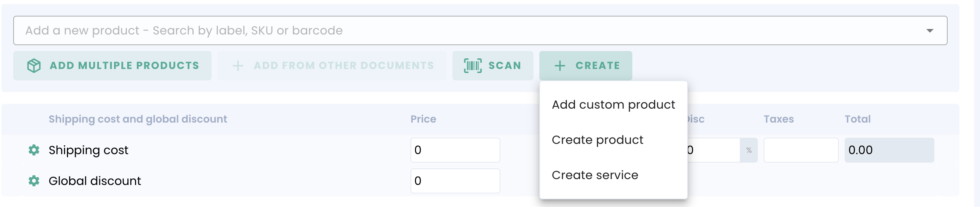Viewport: 980px width, 207px height.
Task: Click the Shipping cost taxes field
Action: pyautogui.click(x=800, y=150)
